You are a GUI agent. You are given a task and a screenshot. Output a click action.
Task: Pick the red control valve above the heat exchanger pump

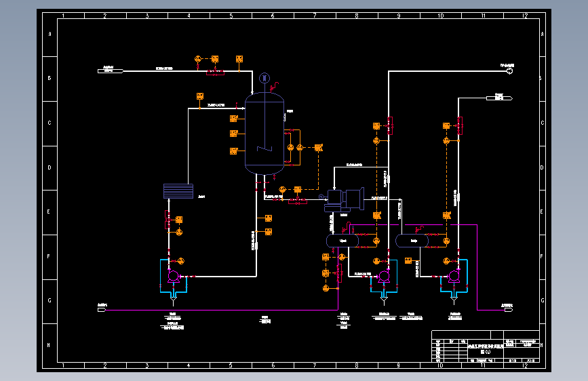pos(168,220)
